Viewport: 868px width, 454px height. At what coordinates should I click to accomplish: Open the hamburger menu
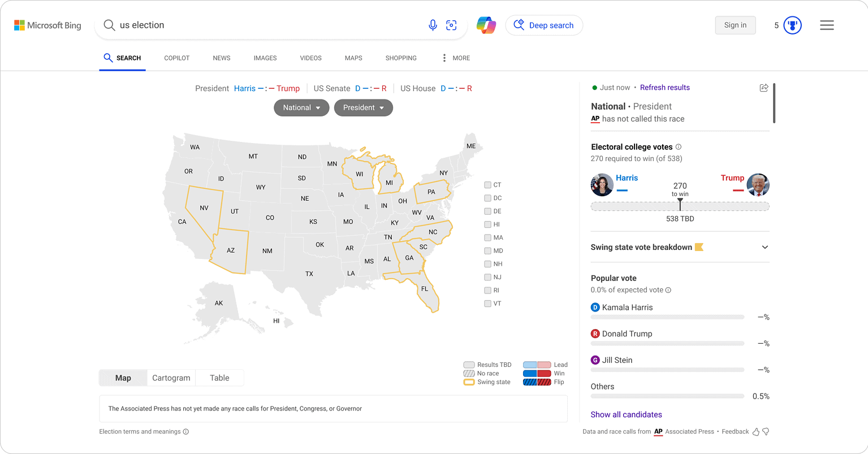click(826, 25)
